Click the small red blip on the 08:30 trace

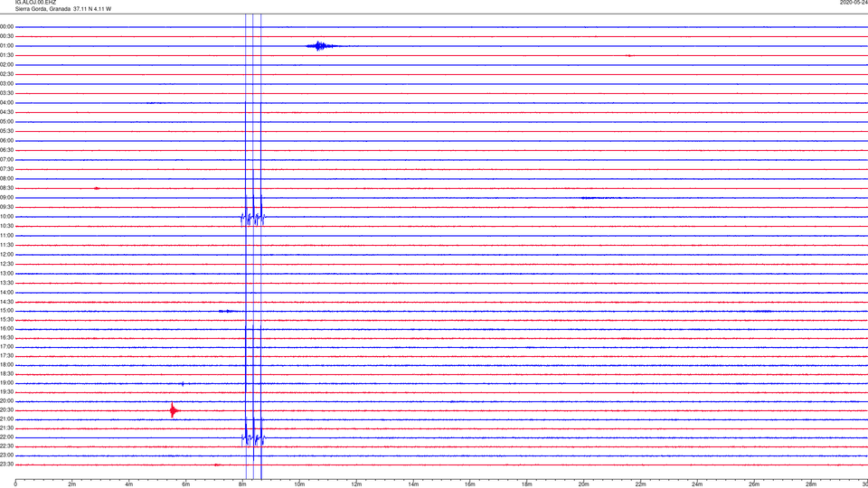pyautogui.click(x=97, y=188)
